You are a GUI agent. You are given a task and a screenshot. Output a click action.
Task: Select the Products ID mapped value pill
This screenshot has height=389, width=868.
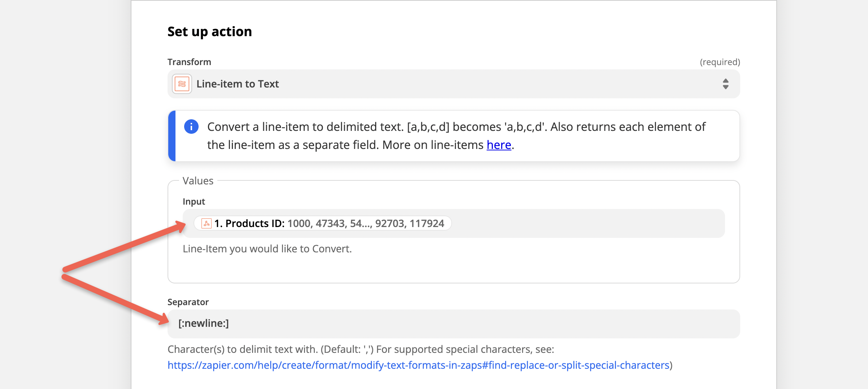pos(323,223)
